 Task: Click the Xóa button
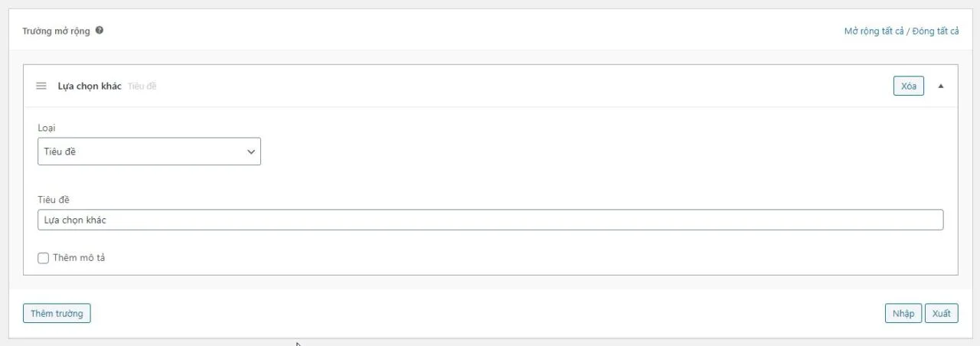click(x=909, y=86)
